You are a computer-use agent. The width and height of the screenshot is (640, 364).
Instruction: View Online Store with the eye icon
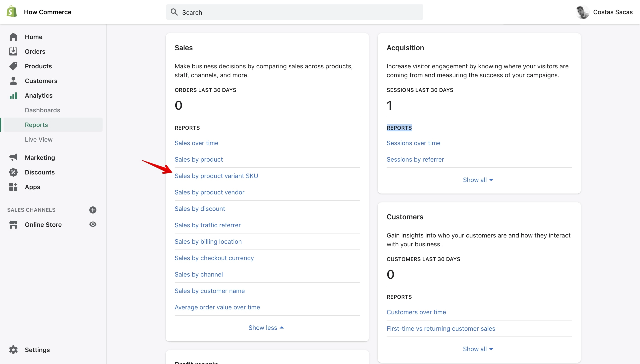click(x=93, y=224)
